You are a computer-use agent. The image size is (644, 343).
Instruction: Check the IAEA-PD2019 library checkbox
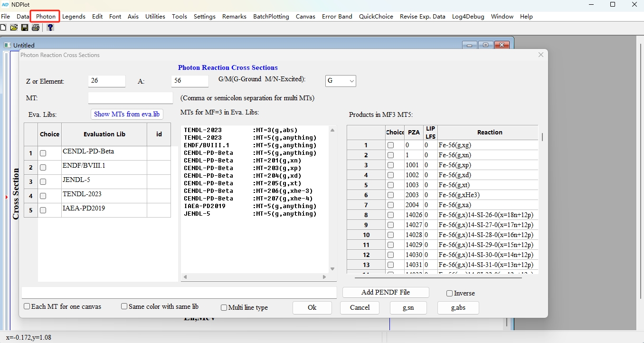[x=43, y=210]
